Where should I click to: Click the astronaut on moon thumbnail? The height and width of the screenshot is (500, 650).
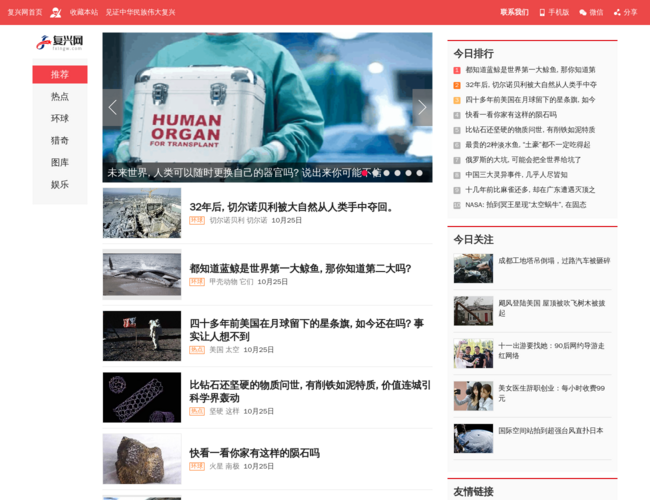coord(142,336)
